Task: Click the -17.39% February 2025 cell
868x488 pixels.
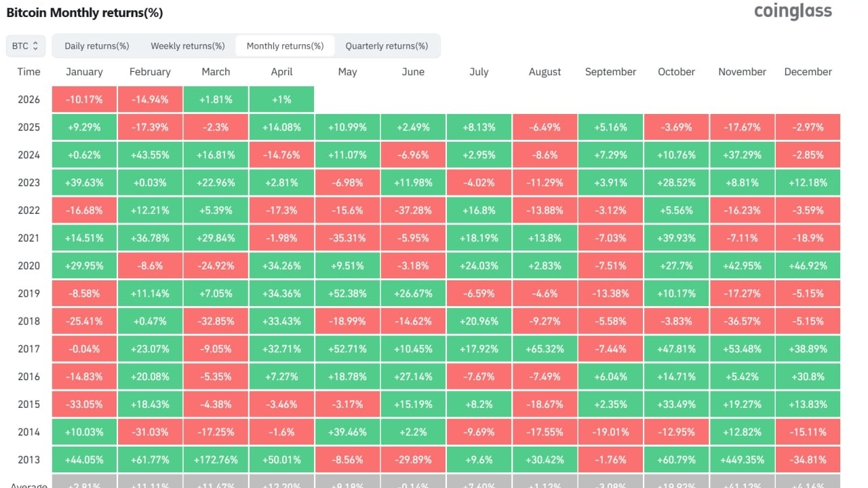Action: click(150, 128)
